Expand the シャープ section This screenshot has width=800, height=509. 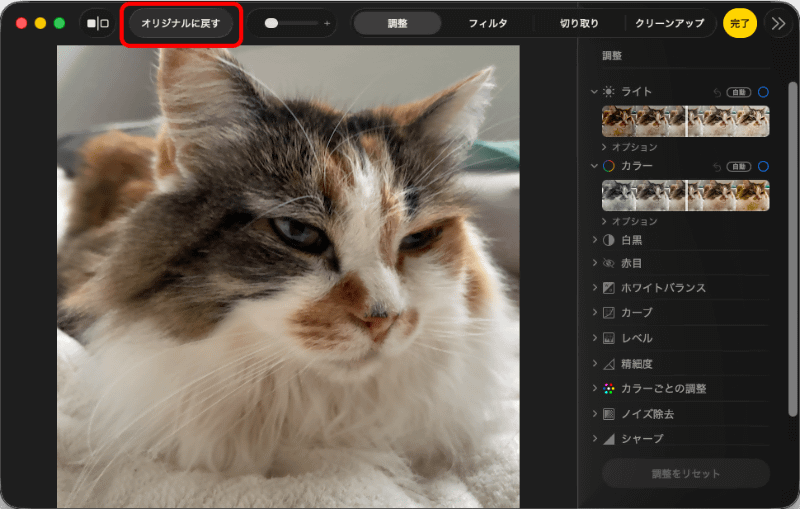point(594,438)
